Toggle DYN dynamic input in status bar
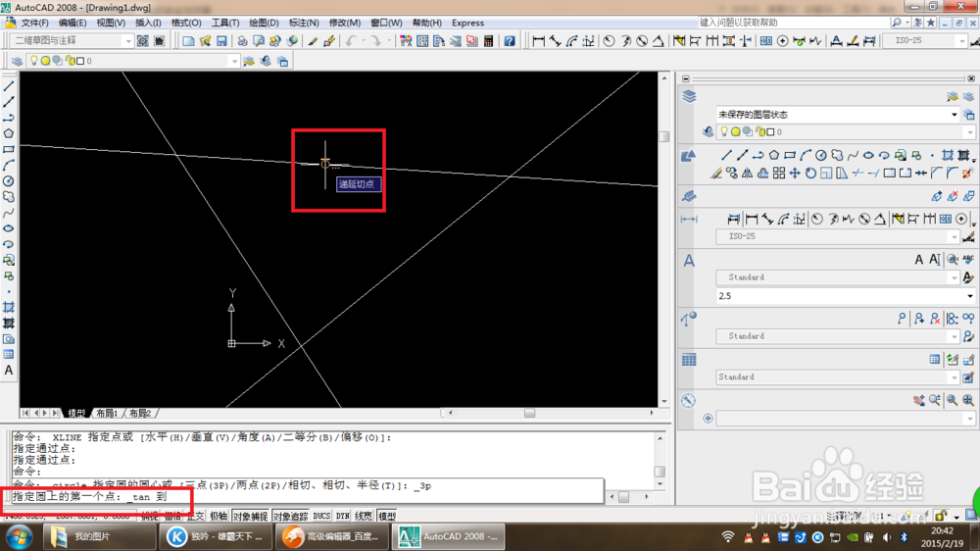 (x=342, y=516)
